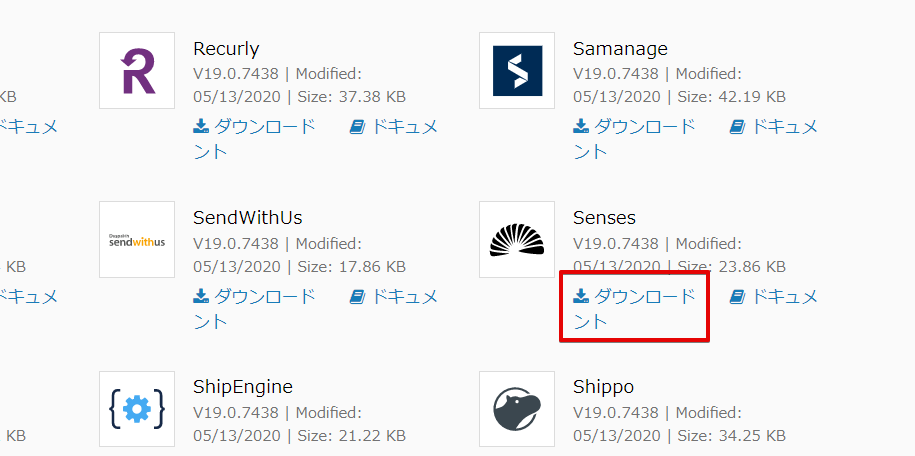Click the SendWithUs logo thumbnail
This screenshot has width=915, height=456.
137,239
